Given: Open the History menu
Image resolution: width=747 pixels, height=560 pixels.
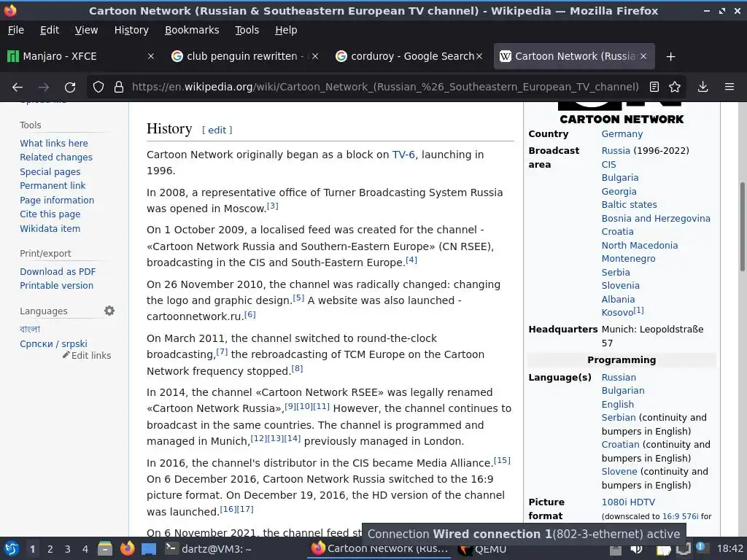Looking at the screenshot, I should pos(131,30).
